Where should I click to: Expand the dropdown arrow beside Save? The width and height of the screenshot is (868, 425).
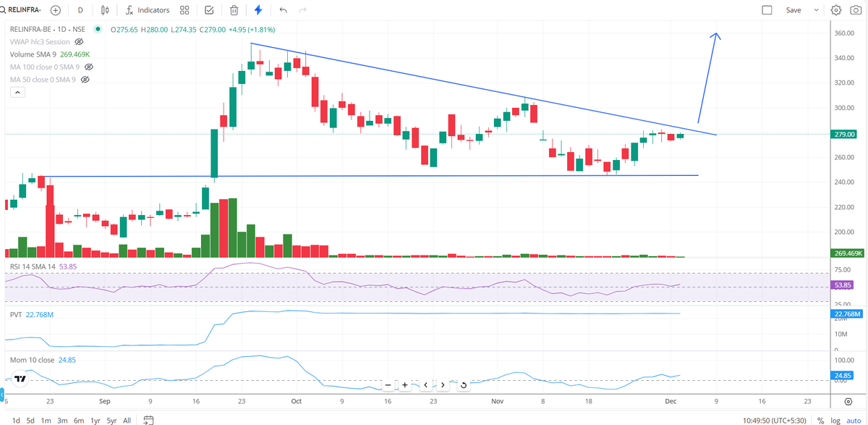tap(817, 10)
